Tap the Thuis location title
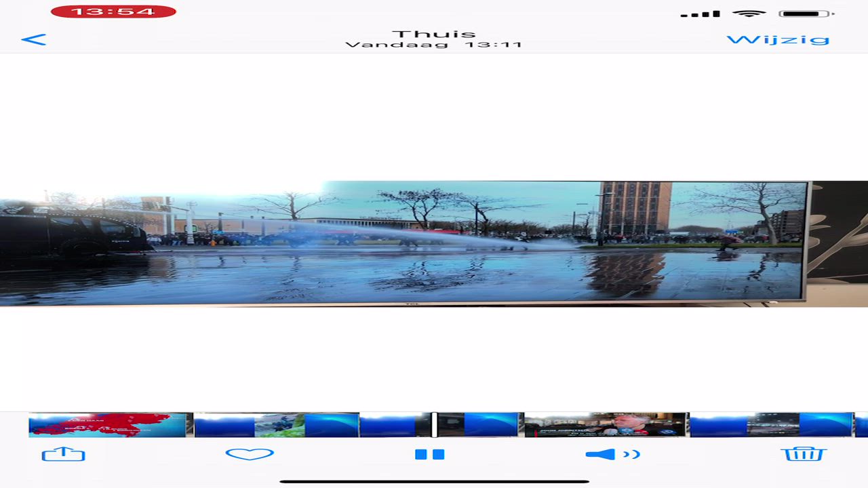 coord(434,34)
